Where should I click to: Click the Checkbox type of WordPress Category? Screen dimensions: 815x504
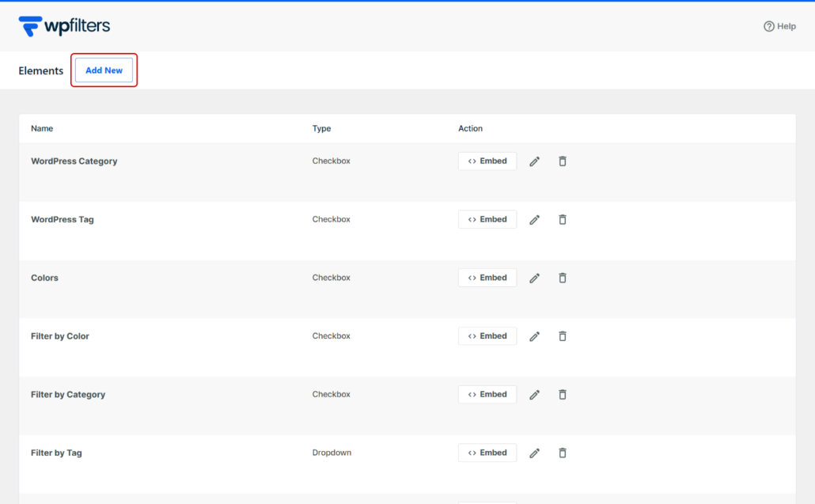[331, 161]
